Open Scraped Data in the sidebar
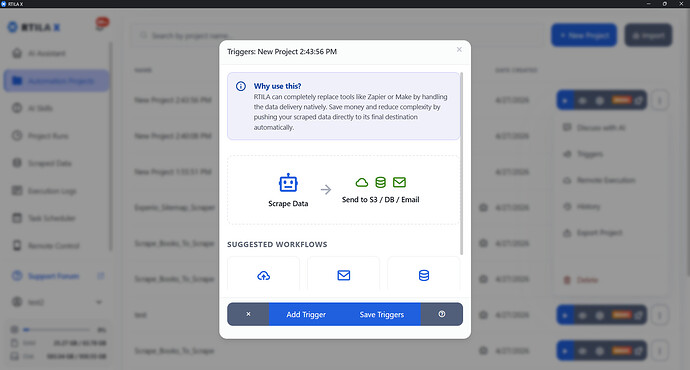 tap(56, 163)
